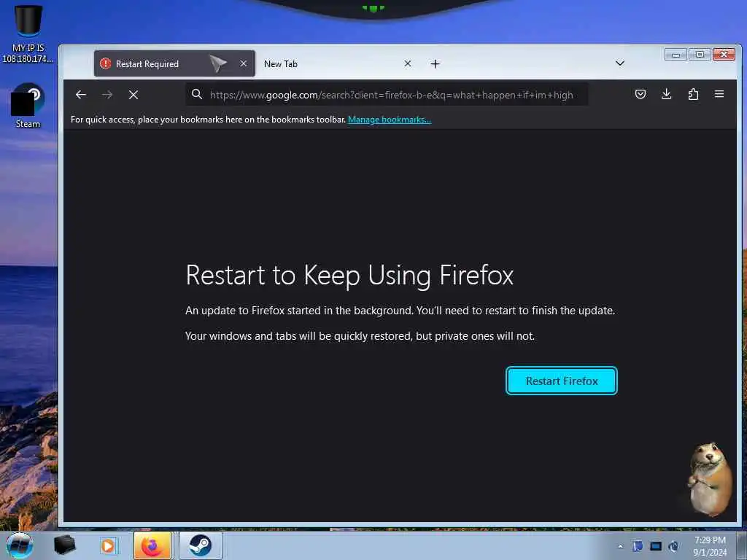Expand the List all tabs chevron
This screenshot has height=560, width=747.
tap(620, 63)
